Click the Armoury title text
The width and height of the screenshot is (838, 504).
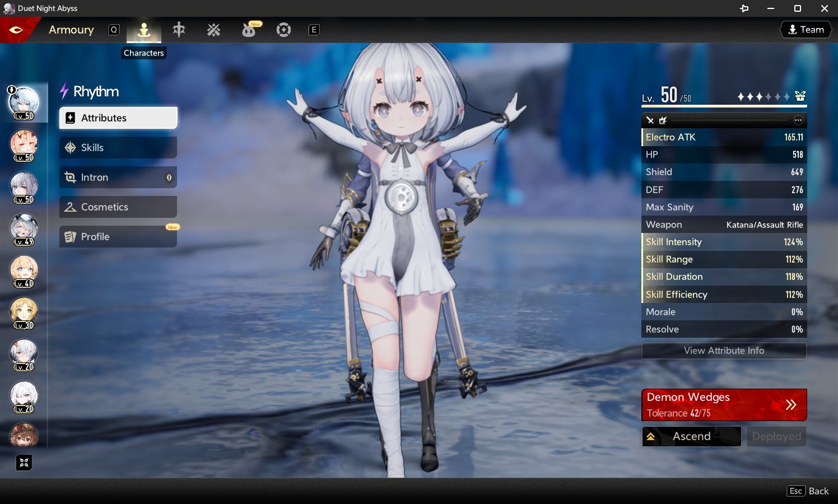pos(71,30)
